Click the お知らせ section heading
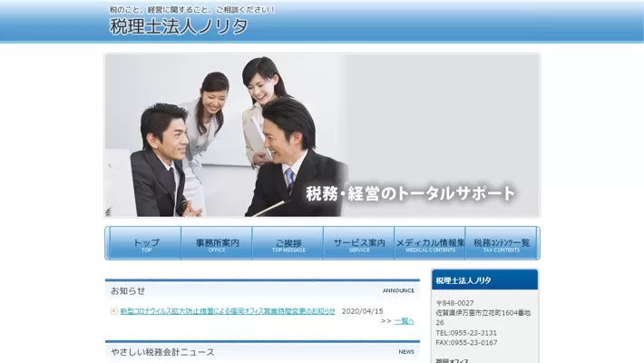644x363 pixels. pyautogui.click(x=128, y=291)
